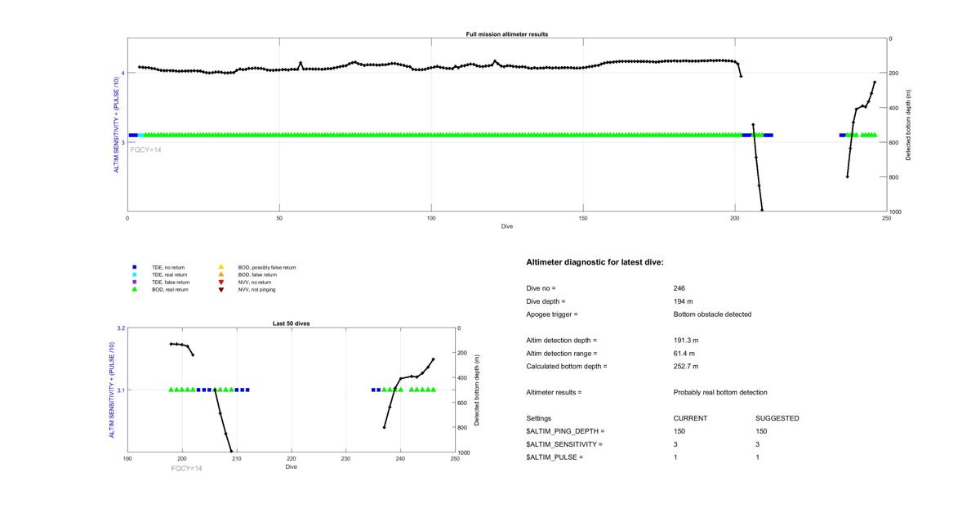This screenshot has height=508, width=980.
Task: Click the last data point of full mission depth curve
Action: [x=875, y=82]
